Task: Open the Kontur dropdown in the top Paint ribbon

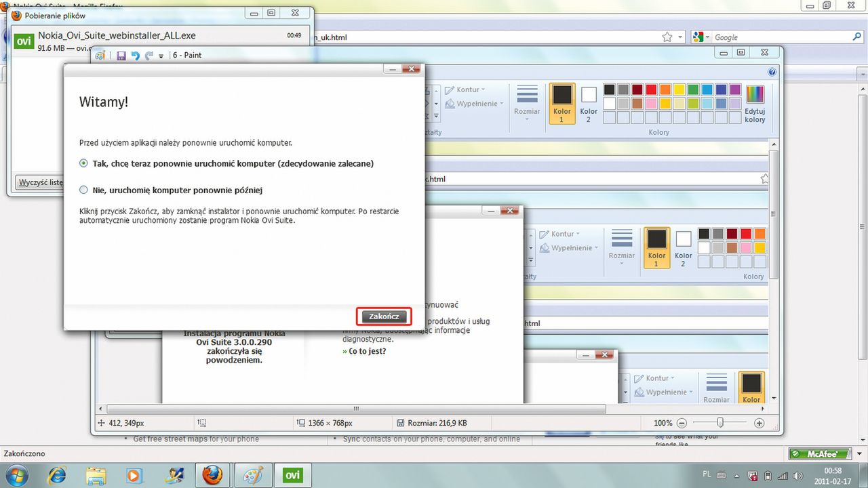Action: click(465, 89)
